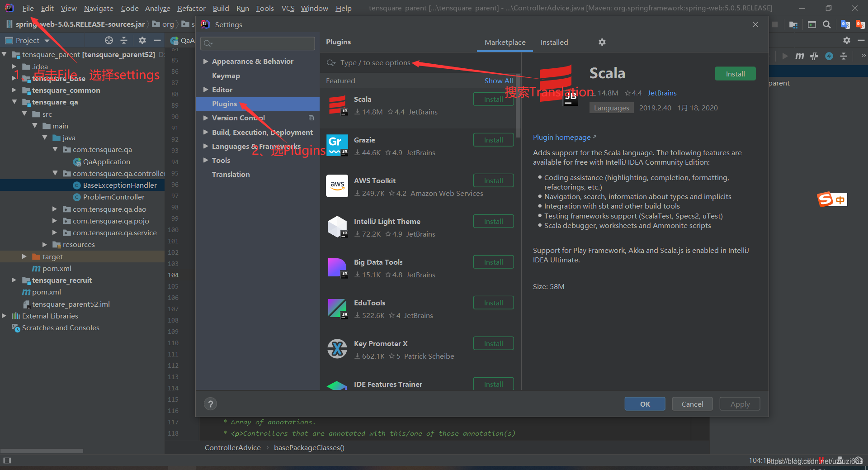The height and width of the screenshot is (470, 868).
Task: Expand the tensquare_recruit module
Action: pos(14,280)
